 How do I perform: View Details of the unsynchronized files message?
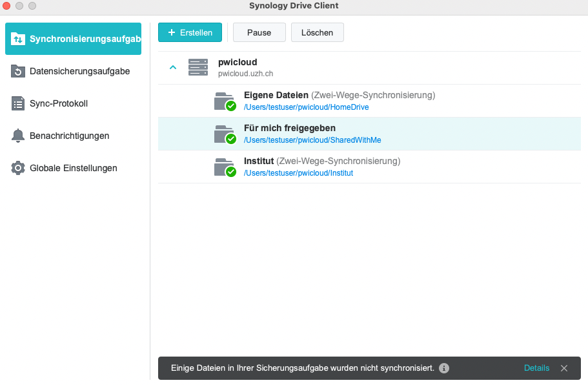tap(536, 368)
